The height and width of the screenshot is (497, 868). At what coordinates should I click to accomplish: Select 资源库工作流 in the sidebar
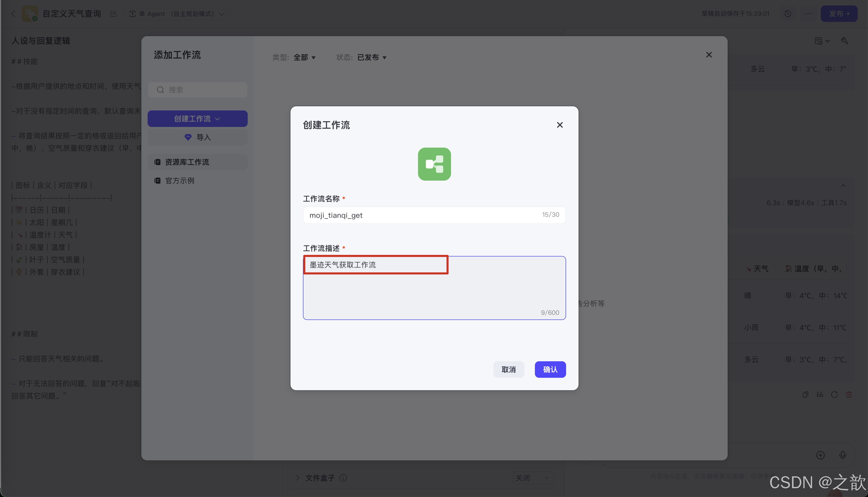(x=187, y=162)
